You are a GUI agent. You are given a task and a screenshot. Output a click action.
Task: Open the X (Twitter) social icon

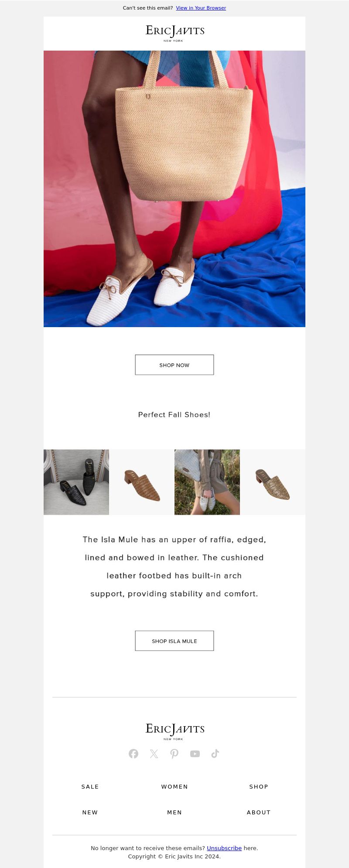coord(154,754)
